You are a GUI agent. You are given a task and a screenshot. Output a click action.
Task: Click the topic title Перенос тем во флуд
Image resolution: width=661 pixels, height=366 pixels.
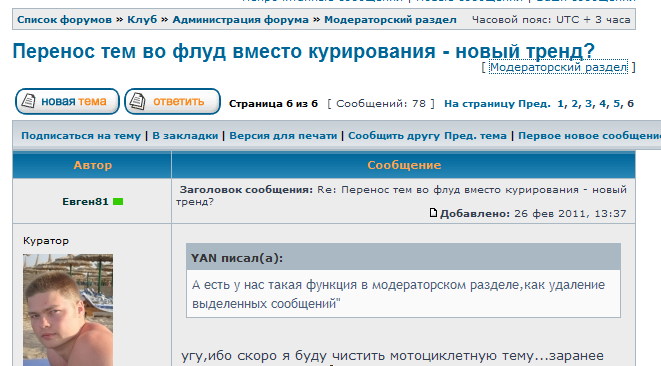pos(304,51)
